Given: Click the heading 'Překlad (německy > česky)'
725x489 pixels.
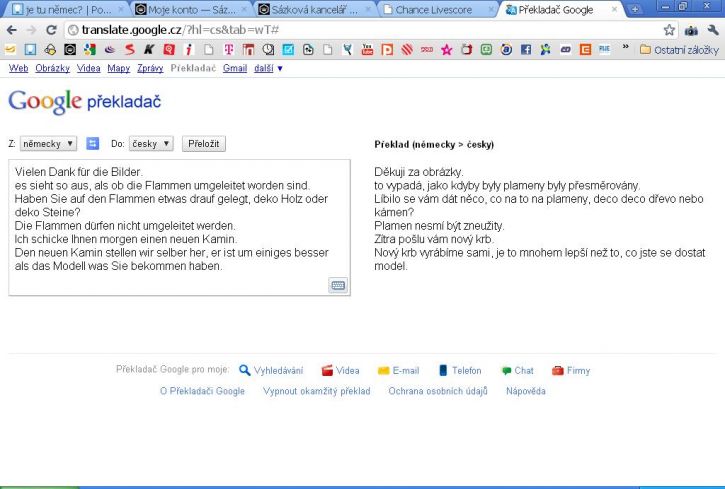Looking at the screenshot, I should [434, 144].
